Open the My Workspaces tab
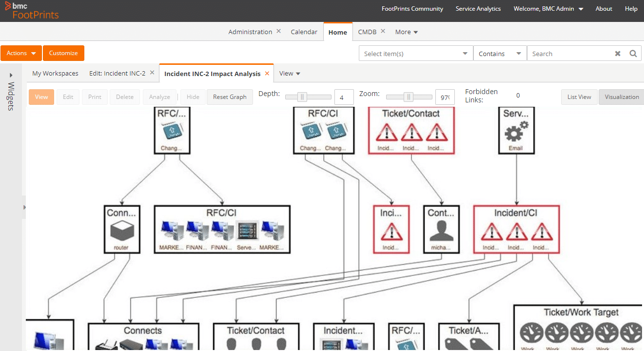 pos(55,73)
